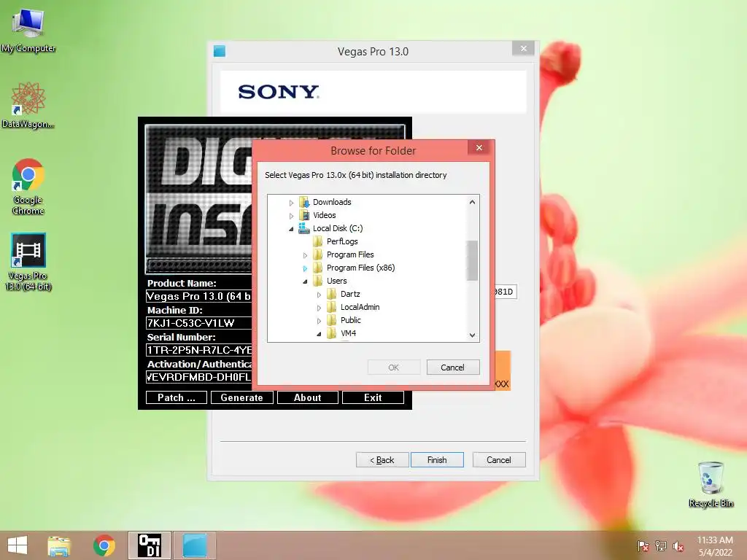Open About in the keygen
The height and width of the screenshot is (560, 747).
(x=308, y=397)
